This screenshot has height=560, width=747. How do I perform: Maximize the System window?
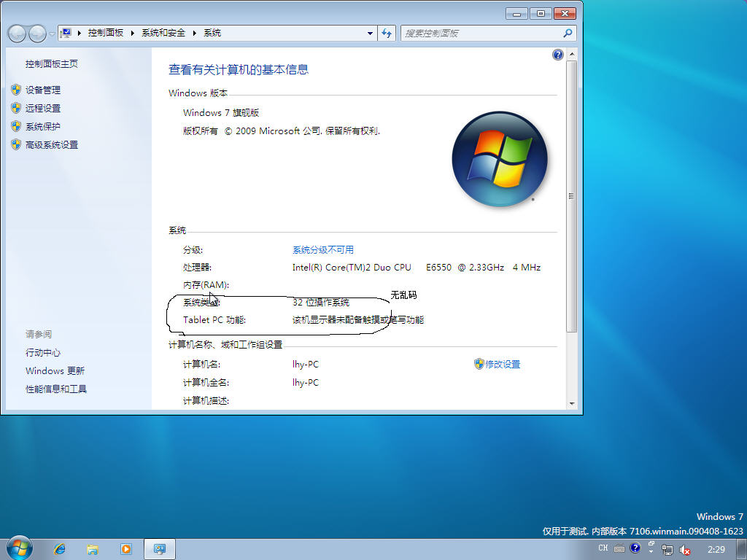(x=541, y=13)
